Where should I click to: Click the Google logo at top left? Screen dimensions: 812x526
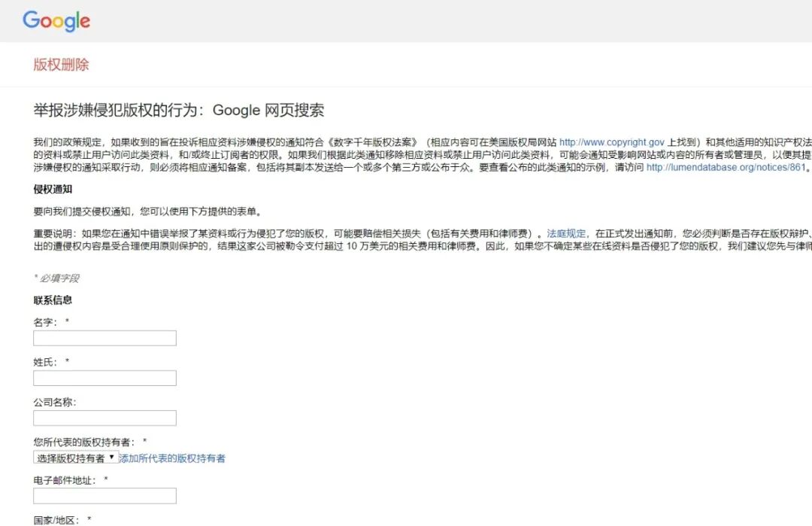(x=56, y=21)
